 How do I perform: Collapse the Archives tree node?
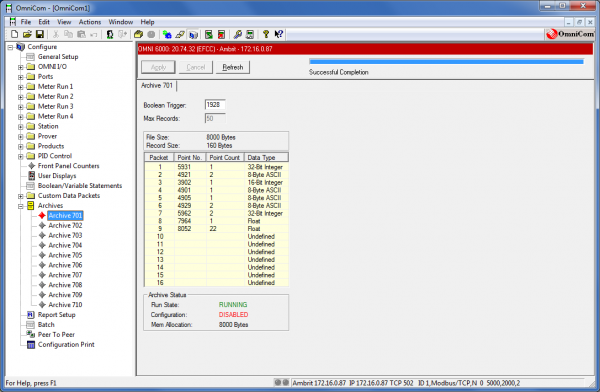pos(21,206)
